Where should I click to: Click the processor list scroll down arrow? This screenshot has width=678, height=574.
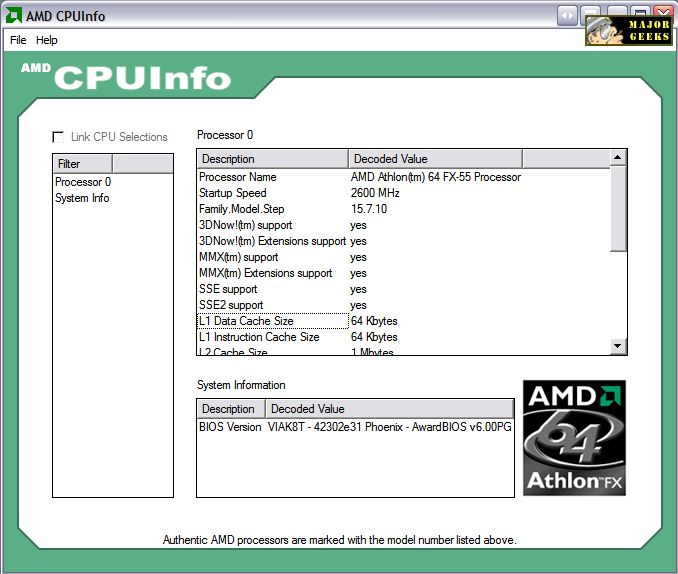618,346
